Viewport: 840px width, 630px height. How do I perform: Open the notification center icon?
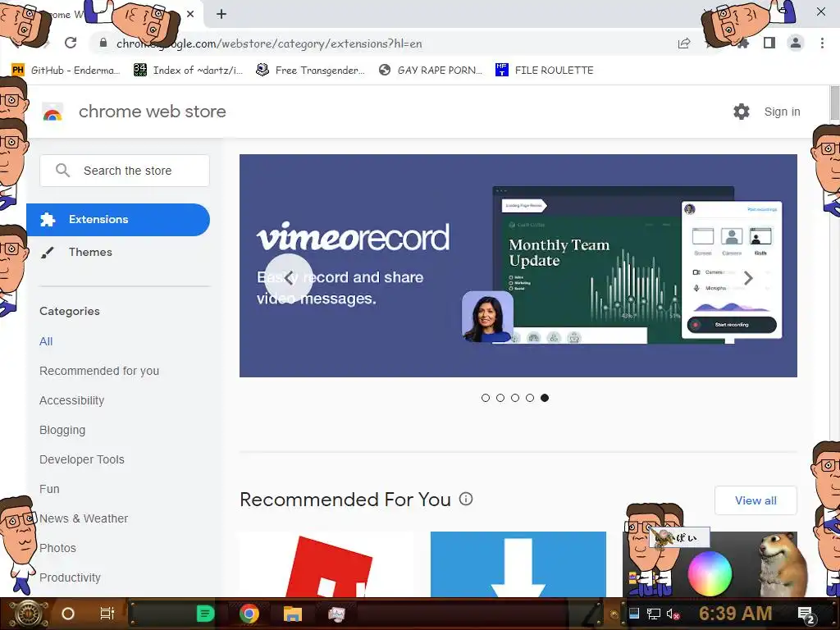806,615
